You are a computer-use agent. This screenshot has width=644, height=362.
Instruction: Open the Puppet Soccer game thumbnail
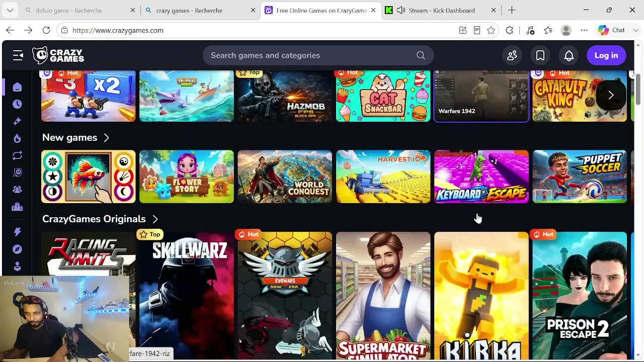(x=580, y=176)
